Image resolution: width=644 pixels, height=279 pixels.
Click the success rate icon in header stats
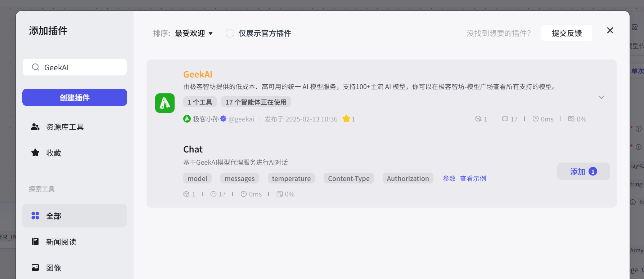click(x=571, y=119)
